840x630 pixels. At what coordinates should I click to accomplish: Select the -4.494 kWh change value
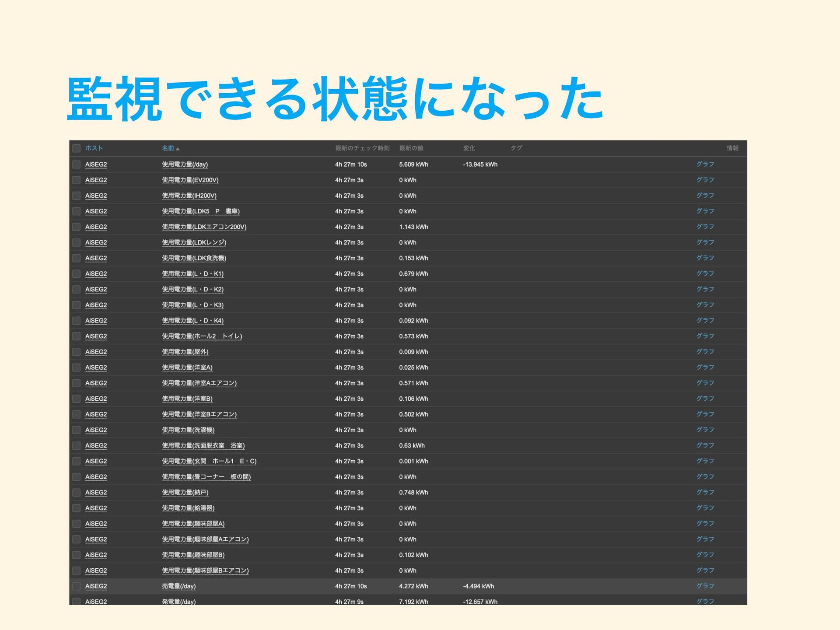pos(479,586)
